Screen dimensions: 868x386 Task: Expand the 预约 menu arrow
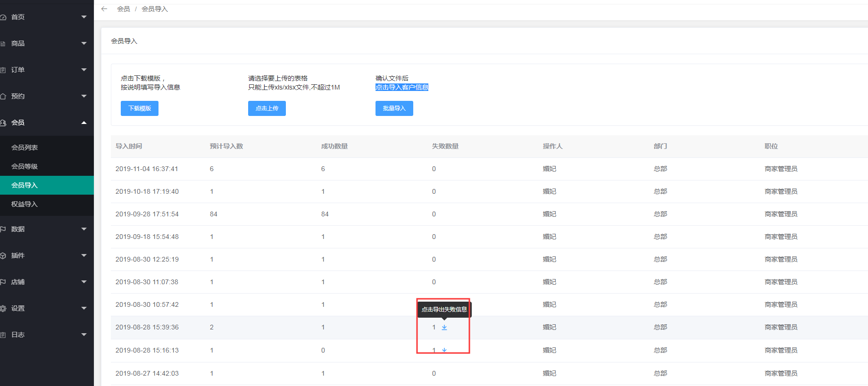pyautogui.click(x=84, y=96)
